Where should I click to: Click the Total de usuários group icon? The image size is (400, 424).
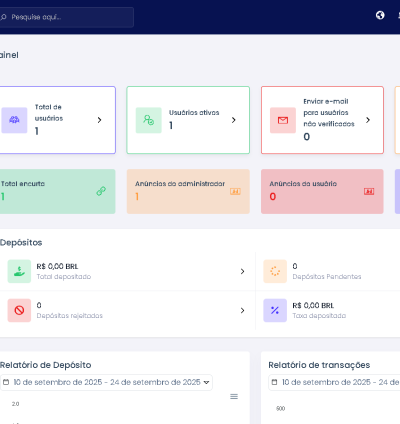click(14, 120)
